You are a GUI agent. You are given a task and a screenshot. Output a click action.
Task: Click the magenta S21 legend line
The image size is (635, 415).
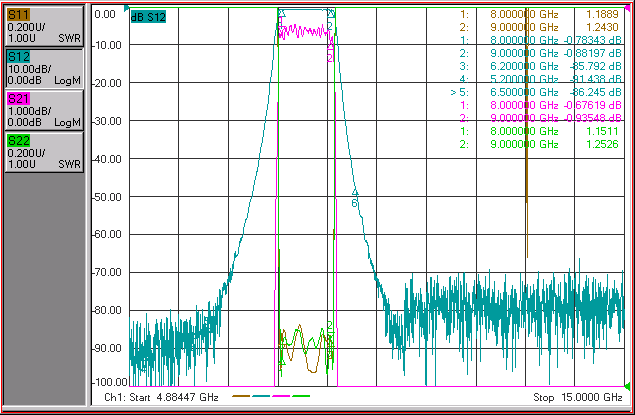point(281,396)
